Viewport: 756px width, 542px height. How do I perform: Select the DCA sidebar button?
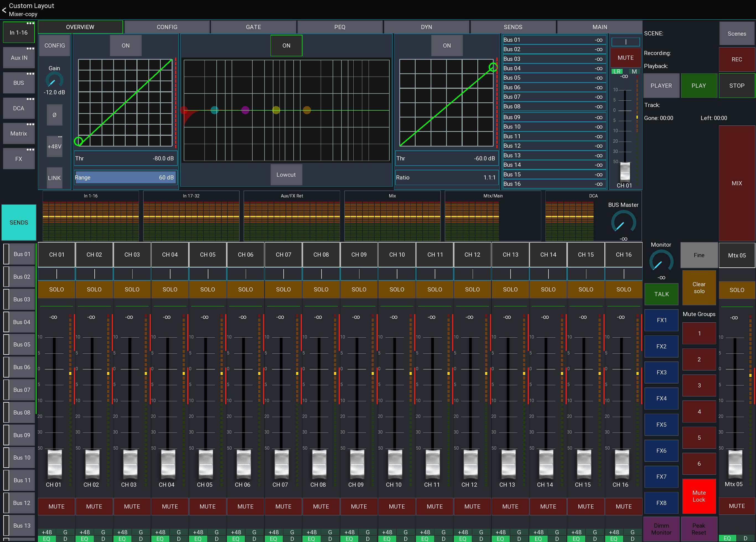(19, 108)
